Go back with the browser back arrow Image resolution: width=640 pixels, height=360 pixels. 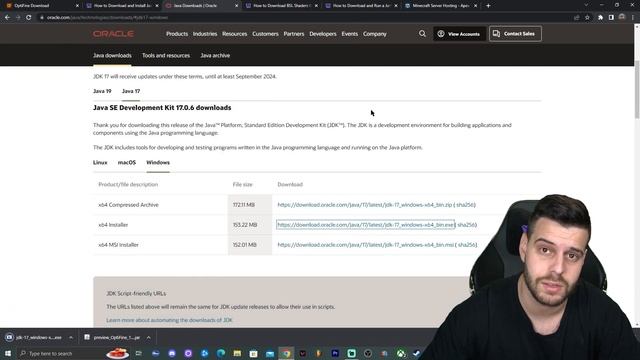point(7,18)
